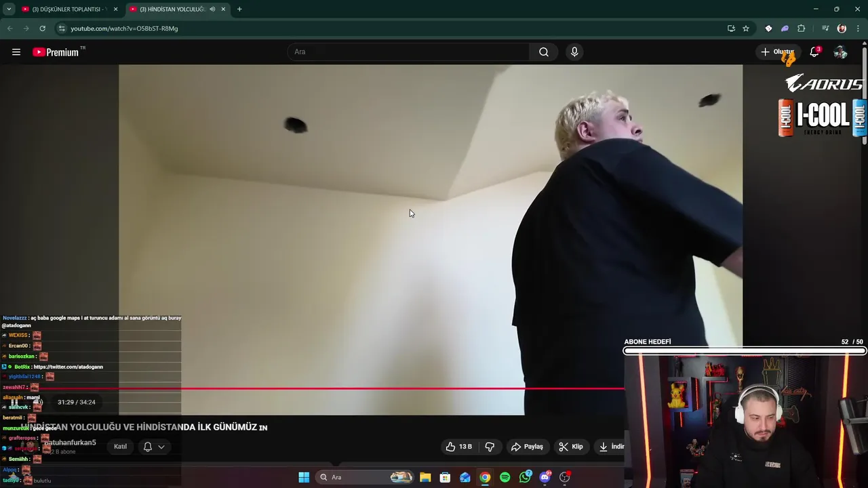Install app via address bar icon

731,28
